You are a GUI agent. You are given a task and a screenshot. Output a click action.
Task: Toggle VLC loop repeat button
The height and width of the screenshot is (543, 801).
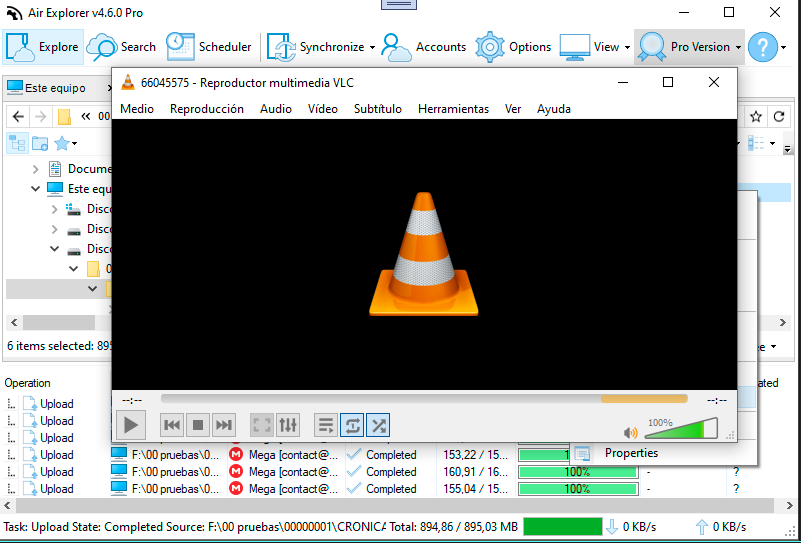pyautogui.click(x=352, y=425)
